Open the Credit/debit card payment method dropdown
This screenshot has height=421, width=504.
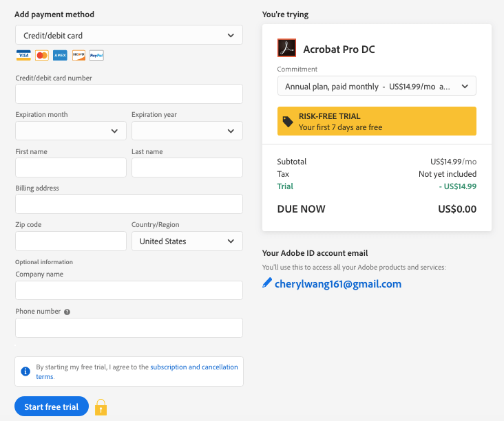[129, 35]
